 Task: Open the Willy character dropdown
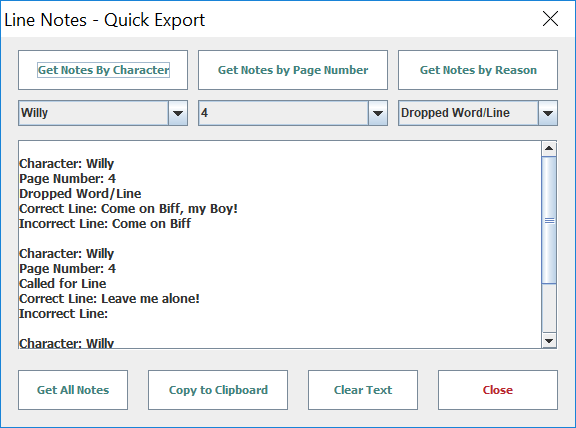103,113
